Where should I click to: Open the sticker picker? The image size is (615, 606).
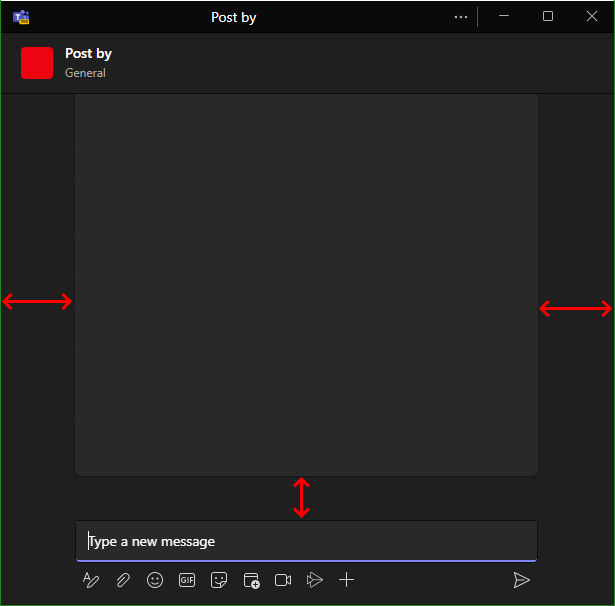click(x=219, y=580)
